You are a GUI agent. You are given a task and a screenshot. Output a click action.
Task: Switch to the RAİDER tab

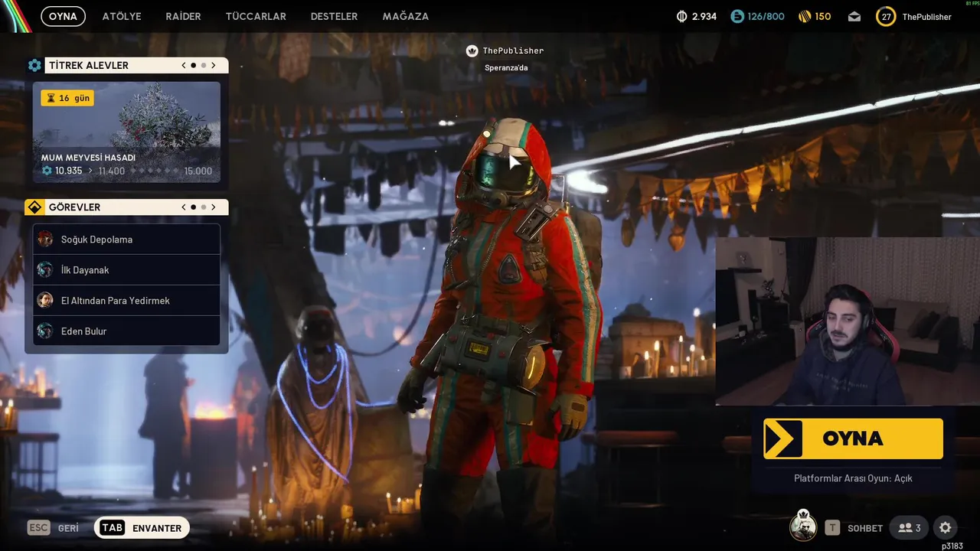183,16
